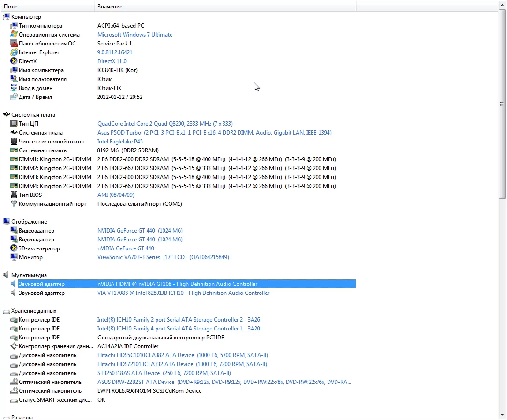
Task: Click the DIMM3 memory module icon
Action: pos(14,177)
